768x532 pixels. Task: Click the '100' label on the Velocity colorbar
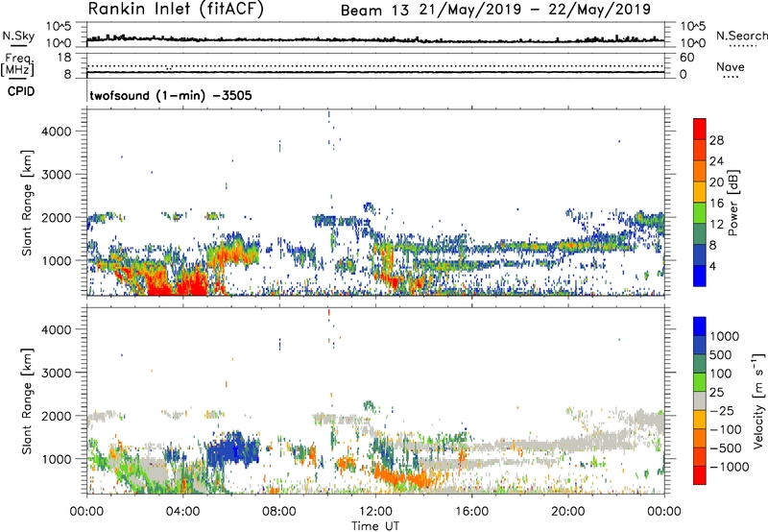(721, 374)
